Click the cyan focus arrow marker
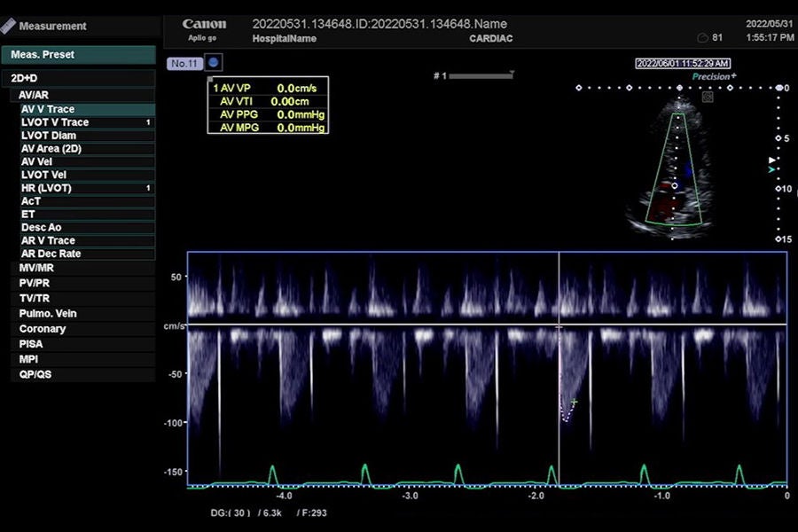Viewport: 798px width, 532px height. (772, 169)
